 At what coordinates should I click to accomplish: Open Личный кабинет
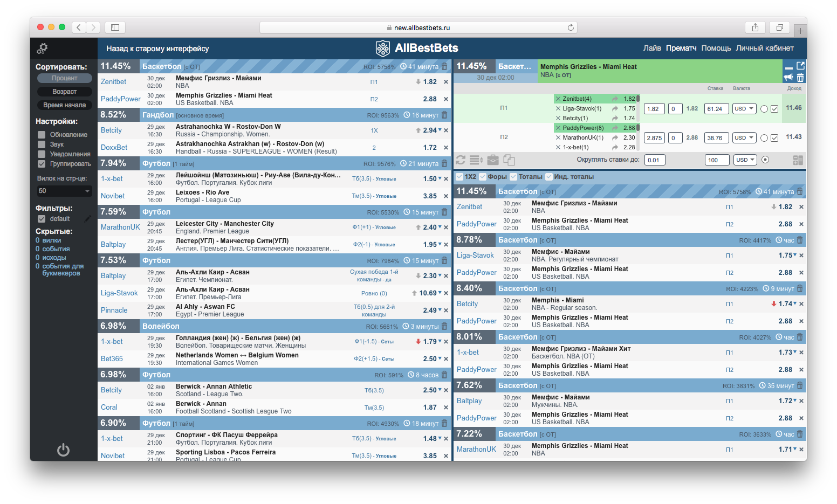(765, 49)
